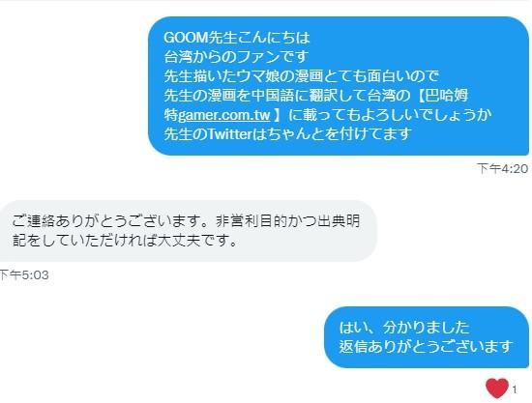The height and width of the screenshot is (403, 532).
Task: Click the 先生のTwitterはちゃんとを付けてます line
Action: click(287, 134)
